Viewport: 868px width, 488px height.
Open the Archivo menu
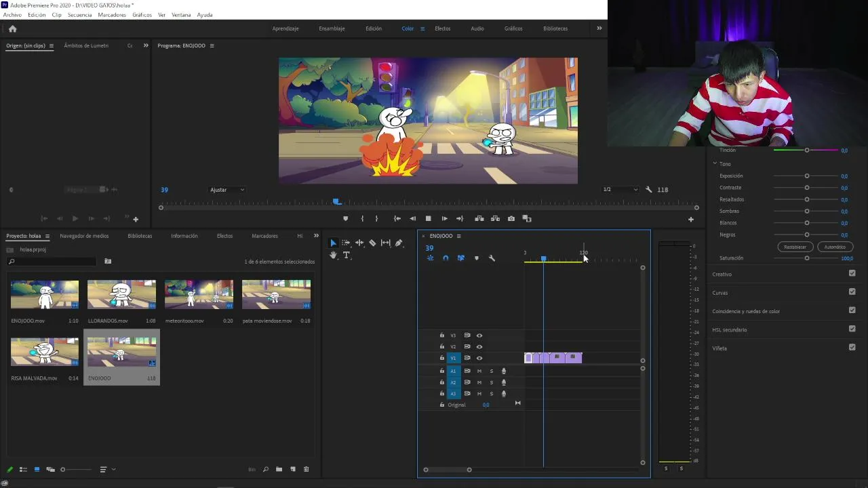coord(12,14)
